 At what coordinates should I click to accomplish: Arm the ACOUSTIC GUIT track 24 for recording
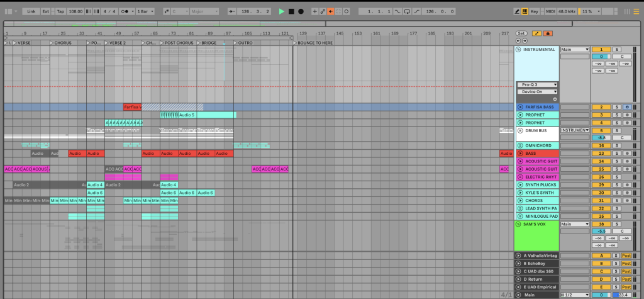pos(626,161)
